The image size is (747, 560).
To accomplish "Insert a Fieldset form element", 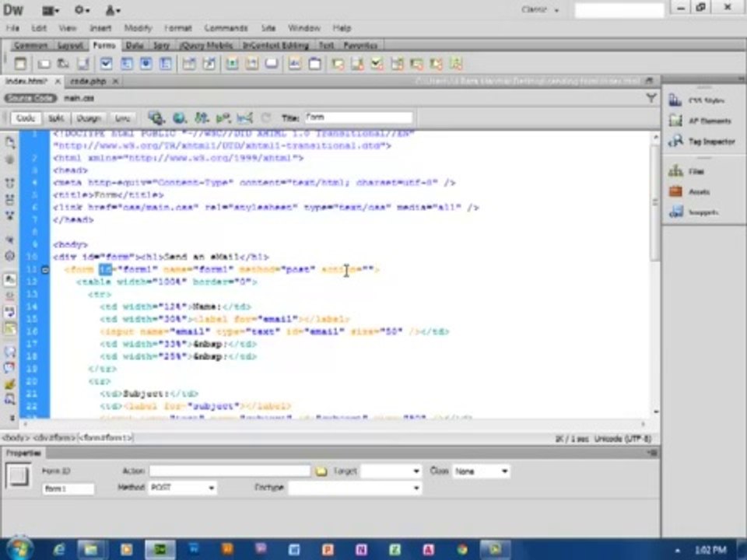I will coord(314,63).
